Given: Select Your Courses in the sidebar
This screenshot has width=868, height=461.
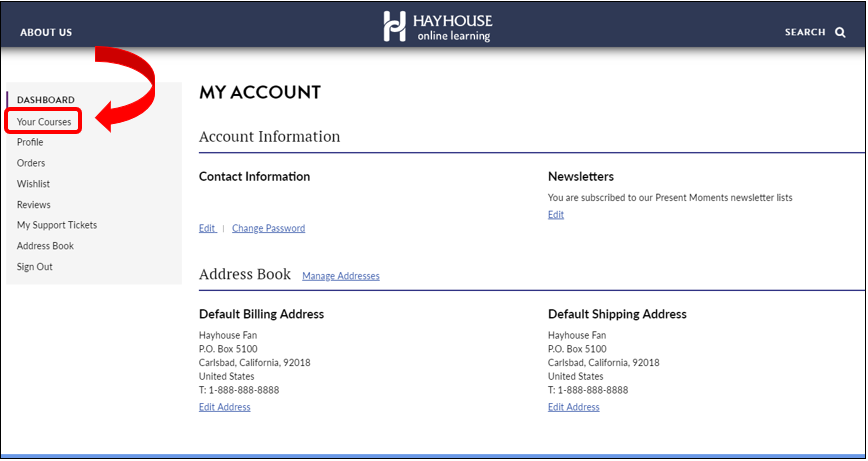Looking at the screenshot, I should click(44, 122).
